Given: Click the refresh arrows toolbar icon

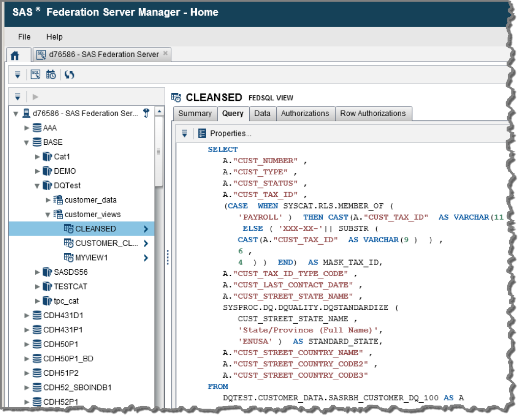Looking at the screenshot, I should tap(69, 74).
